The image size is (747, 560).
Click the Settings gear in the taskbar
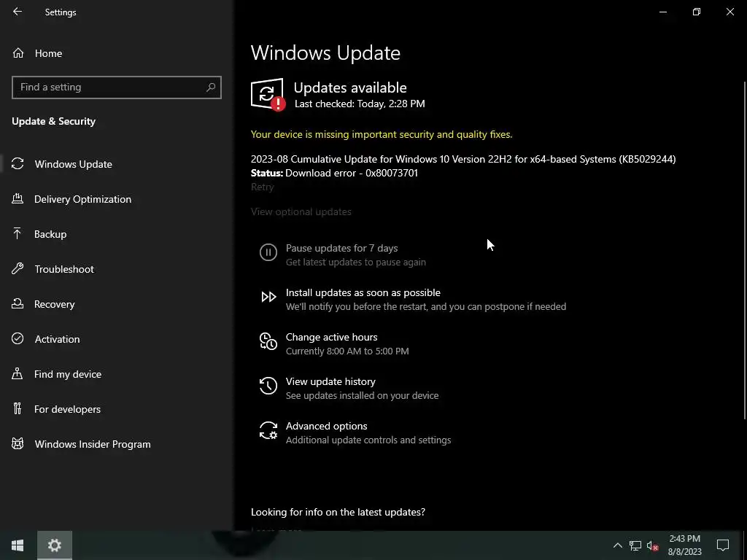point(55,545)
